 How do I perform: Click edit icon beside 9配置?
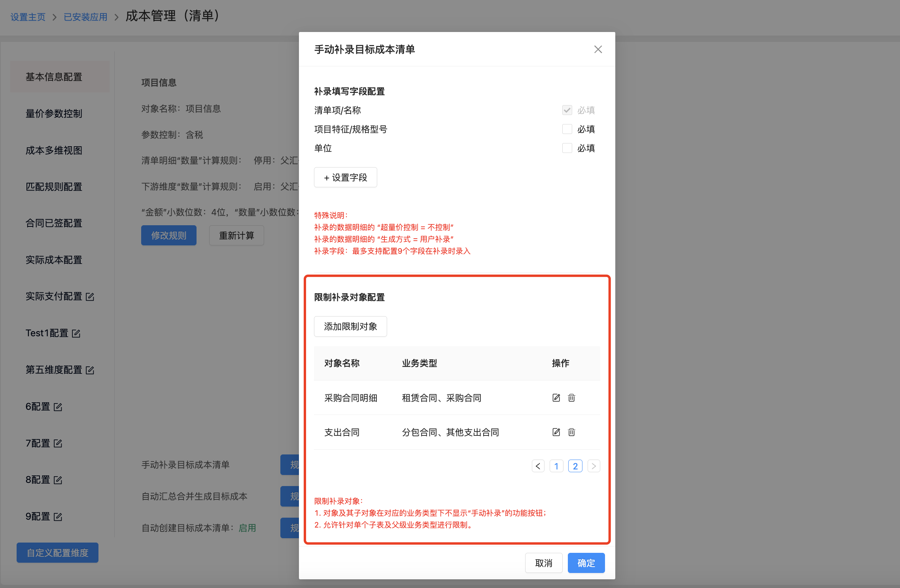(58, 517)
